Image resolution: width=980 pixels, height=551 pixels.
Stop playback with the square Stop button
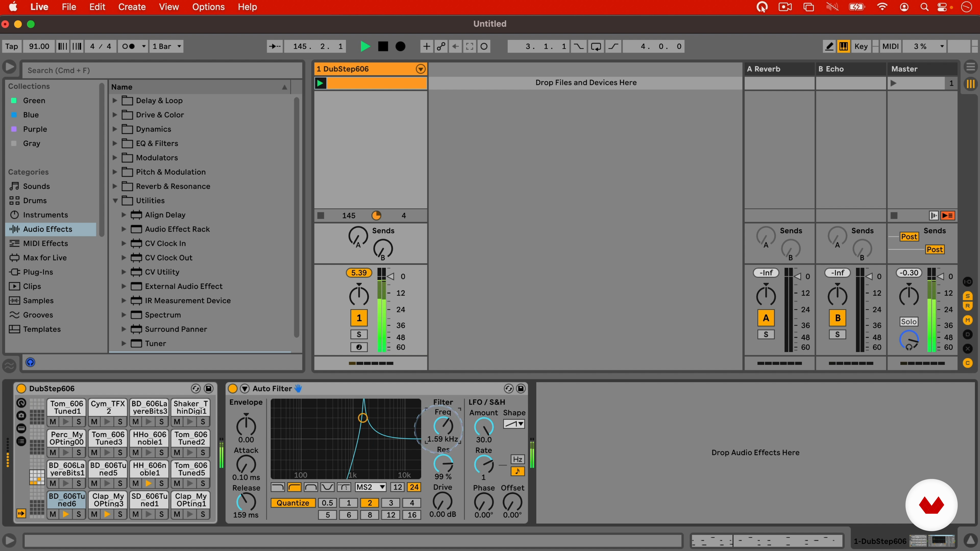coord(383,46)
